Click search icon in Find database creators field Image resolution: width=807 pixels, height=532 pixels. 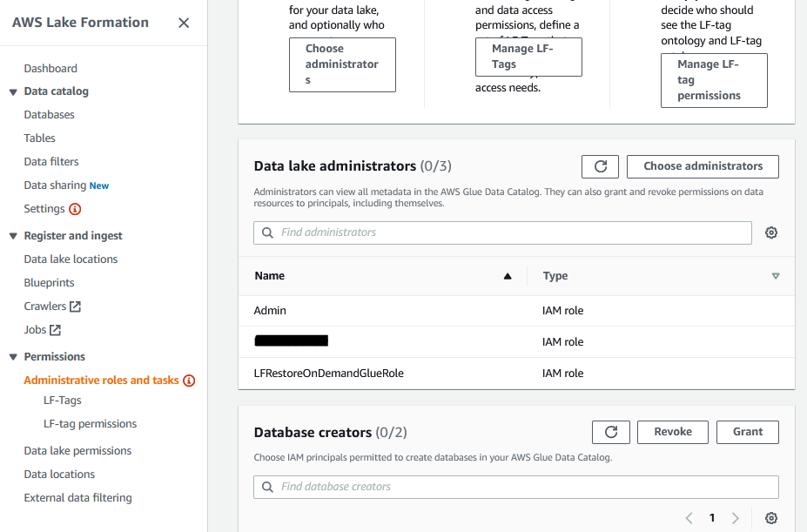[267, 488]
